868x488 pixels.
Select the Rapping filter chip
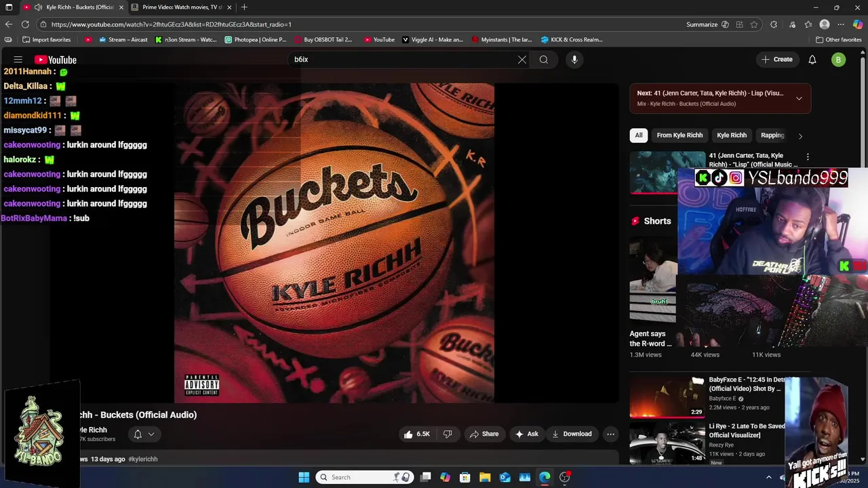pos(772,136)
